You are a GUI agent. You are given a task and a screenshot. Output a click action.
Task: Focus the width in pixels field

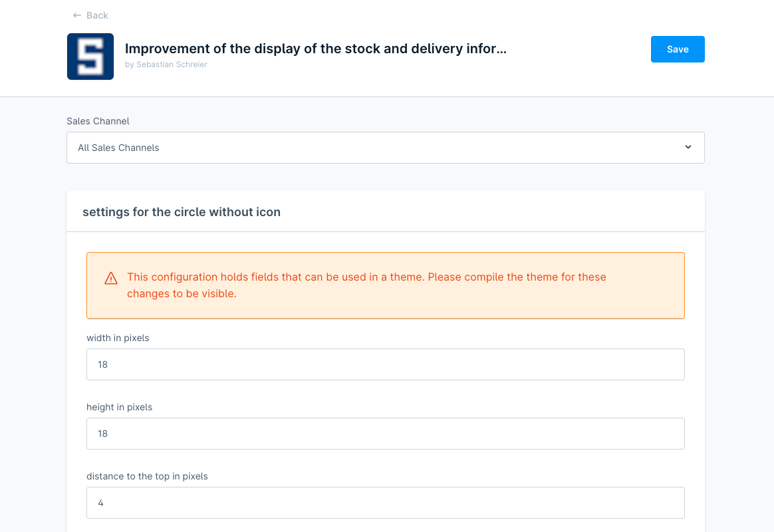coord(386,364)
